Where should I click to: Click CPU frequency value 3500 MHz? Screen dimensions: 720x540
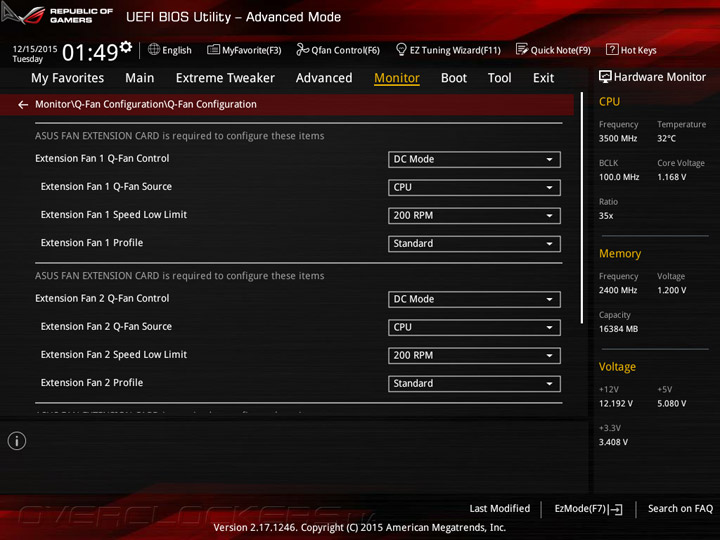tap(618, 138)
